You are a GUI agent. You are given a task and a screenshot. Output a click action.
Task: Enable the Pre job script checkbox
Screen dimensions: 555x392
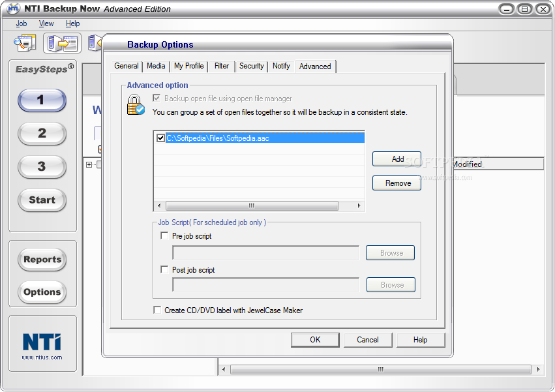click(x=164, y=235)
